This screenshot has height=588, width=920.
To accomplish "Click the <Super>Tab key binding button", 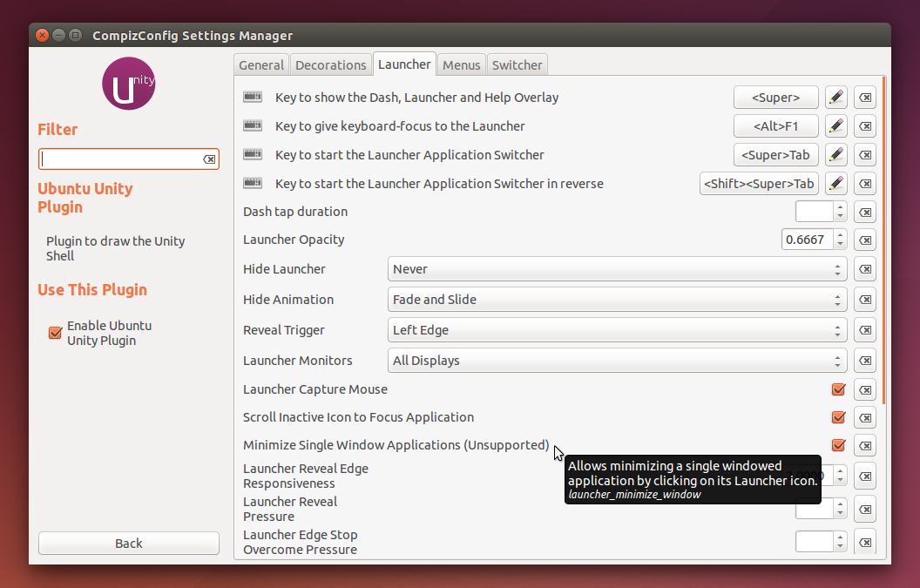I will pyautogui.click(x=775, y=155).
